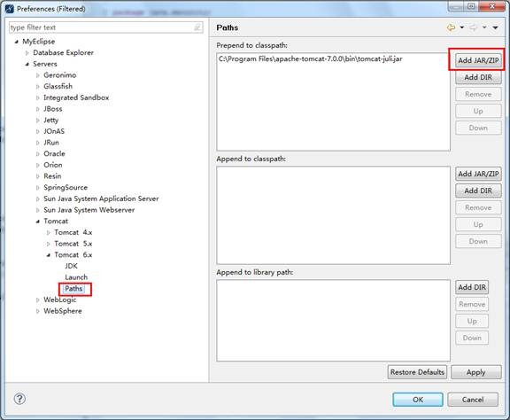Collapse the Tomcat 6.x tree node

pyautogui.click(x=48, y=255)
